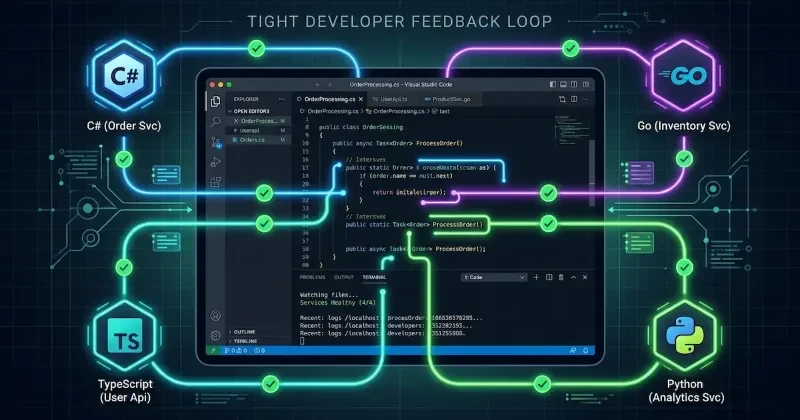Add a new terminal with plus icon

click(536, 277)
